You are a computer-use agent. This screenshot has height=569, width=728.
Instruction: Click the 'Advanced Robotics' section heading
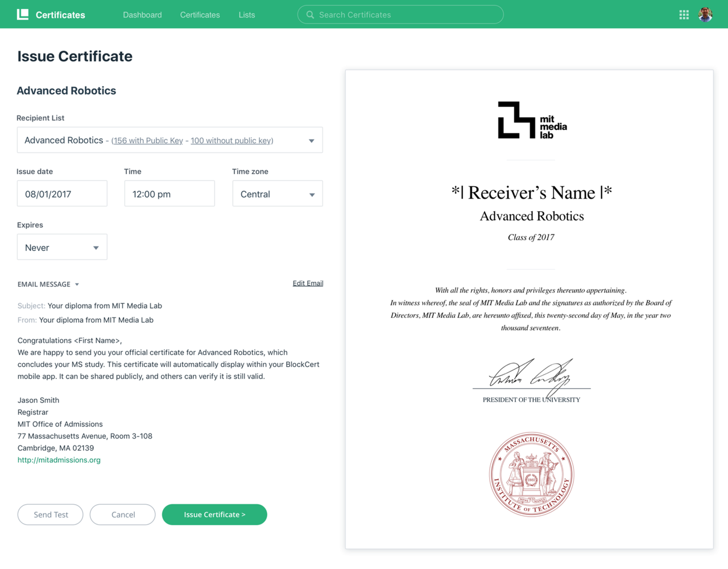(x=67, y=90)
